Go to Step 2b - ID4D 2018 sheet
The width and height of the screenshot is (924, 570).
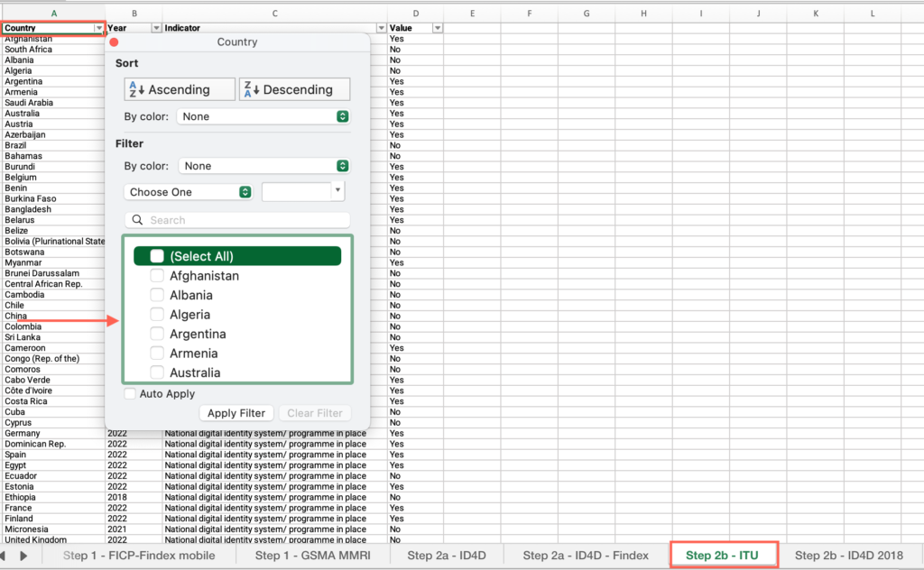click(x=848, y=556)
